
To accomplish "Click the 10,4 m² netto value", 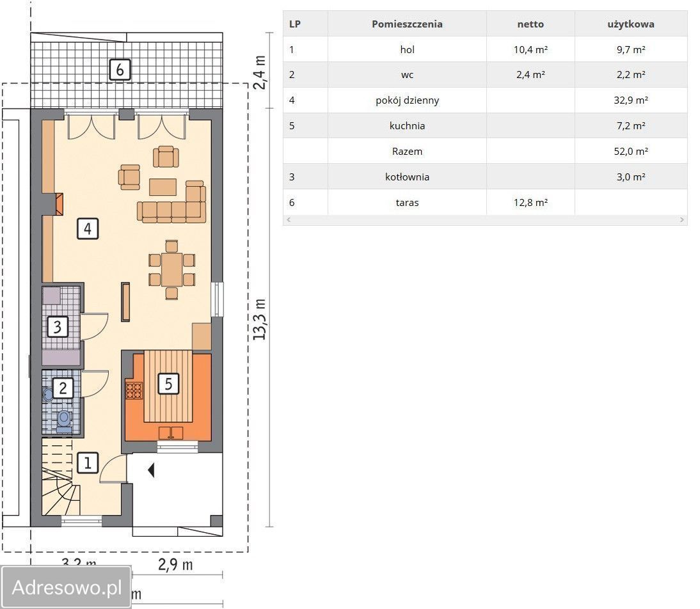I will click(530, 49).
